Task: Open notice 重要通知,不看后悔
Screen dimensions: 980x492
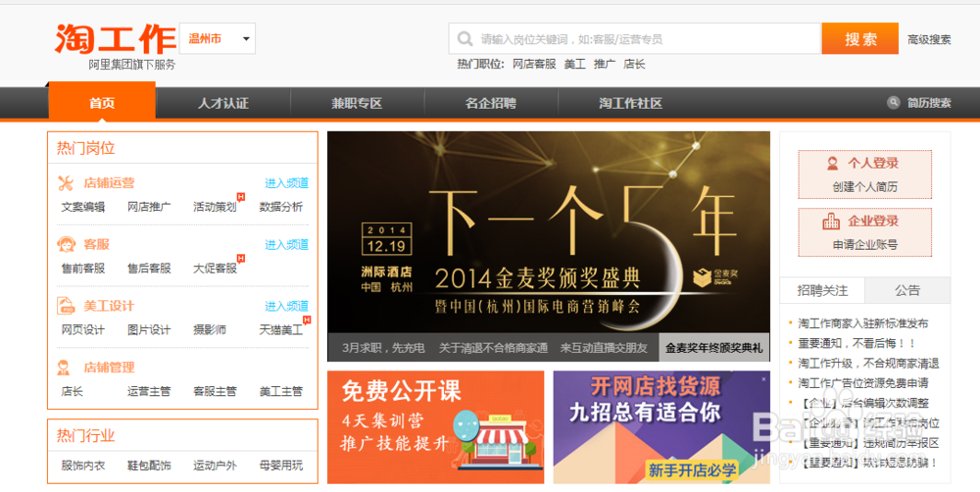Action: point(857,343)
